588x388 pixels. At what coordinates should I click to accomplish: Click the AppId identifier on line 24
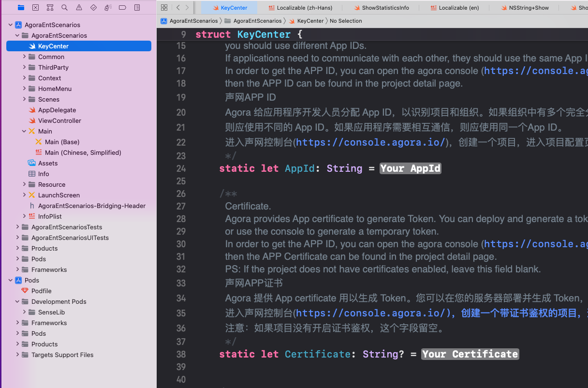(299, 168)
